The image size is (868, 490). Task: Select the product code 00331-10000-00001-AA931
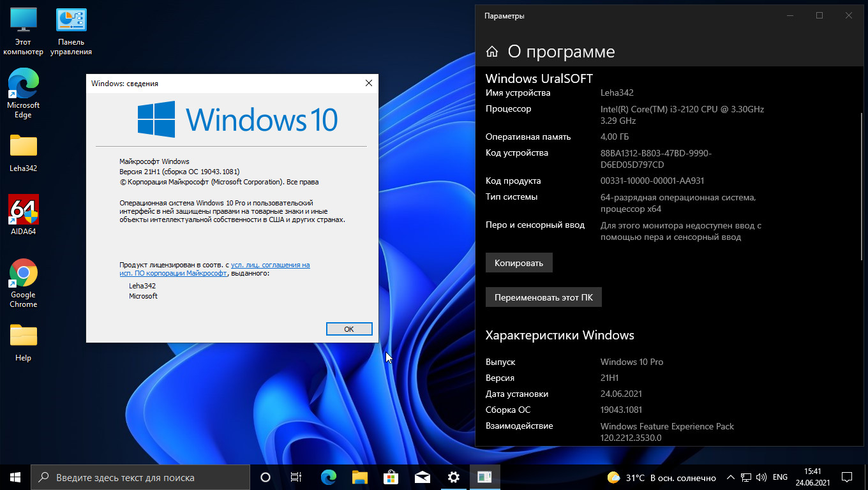pyautogui.click(x=652, y=181)
